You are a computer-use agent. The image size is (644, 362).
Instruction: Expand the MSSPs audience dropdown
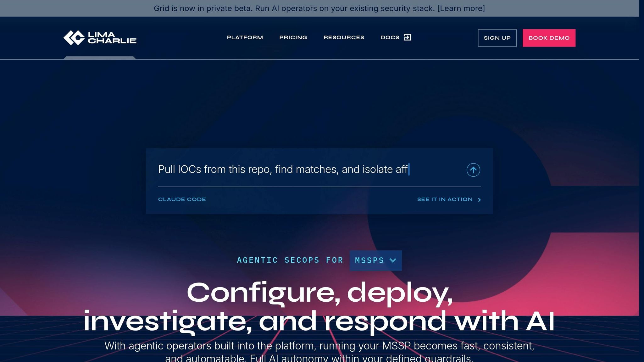coord(376,261)
